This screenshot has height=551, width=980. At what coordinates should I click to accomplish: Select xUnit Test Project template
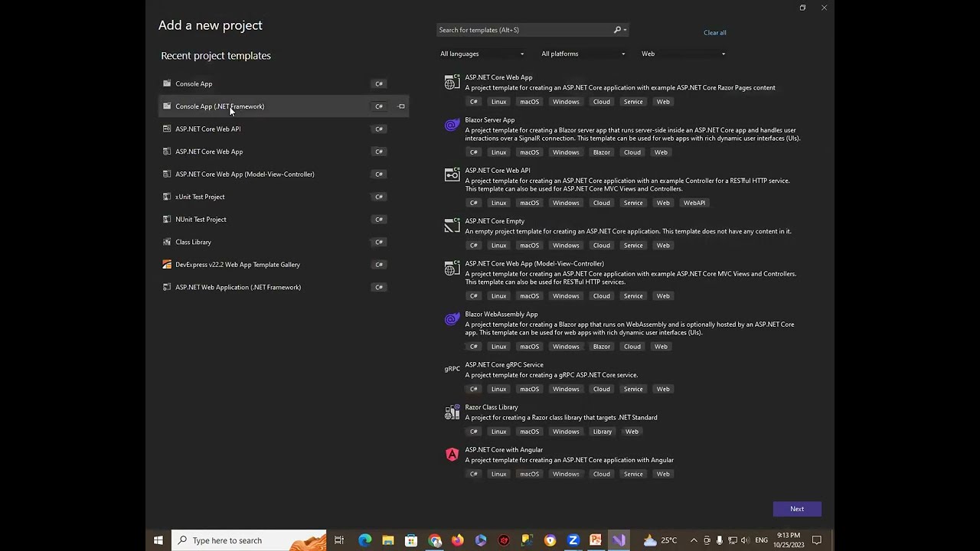(x=283, y=197)
